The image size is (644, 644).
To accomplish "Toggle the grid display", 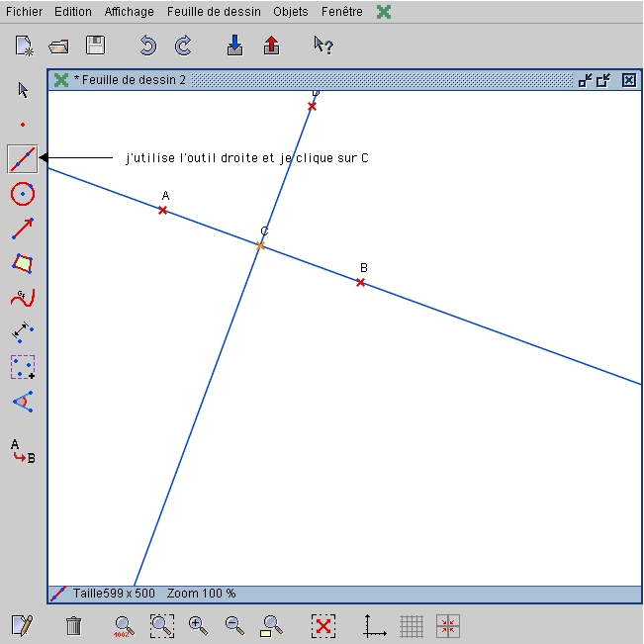I will tap(412, 625).
